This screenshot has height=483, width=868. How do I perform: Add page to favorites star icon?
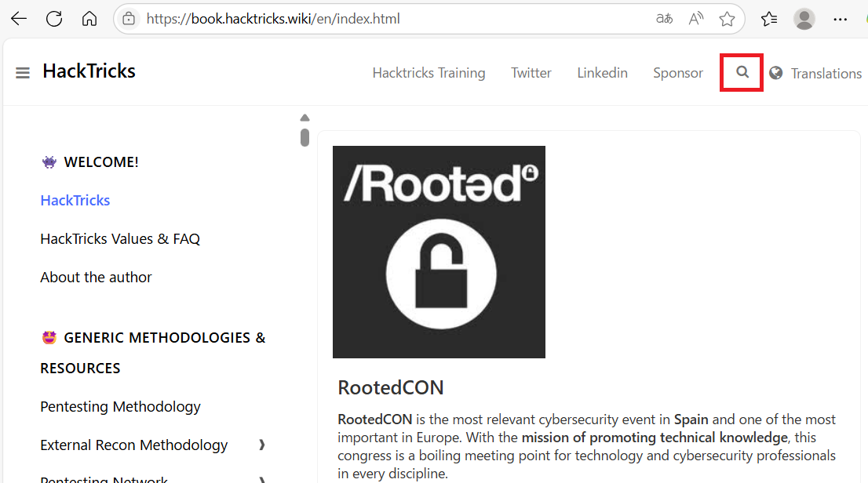[728, 19]
